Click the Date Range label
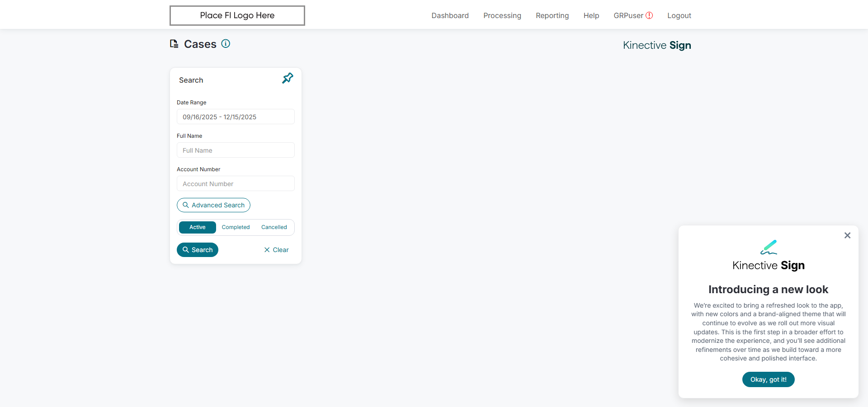868x407 pixels. [x=192, y=103]
